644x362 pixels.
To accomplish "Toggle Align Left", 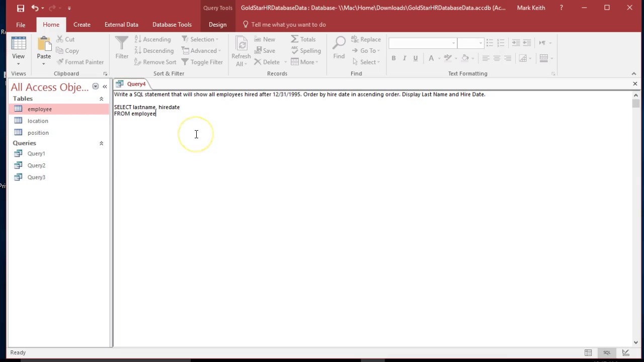I will click(x=486, y=58).
